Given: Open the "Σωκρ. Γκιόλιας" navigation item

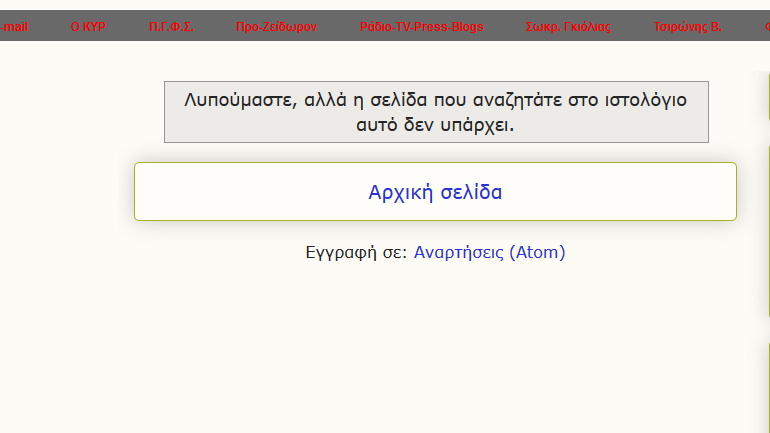Looking at the screenshot, I should pyautogui.click(x=568, y=27).
